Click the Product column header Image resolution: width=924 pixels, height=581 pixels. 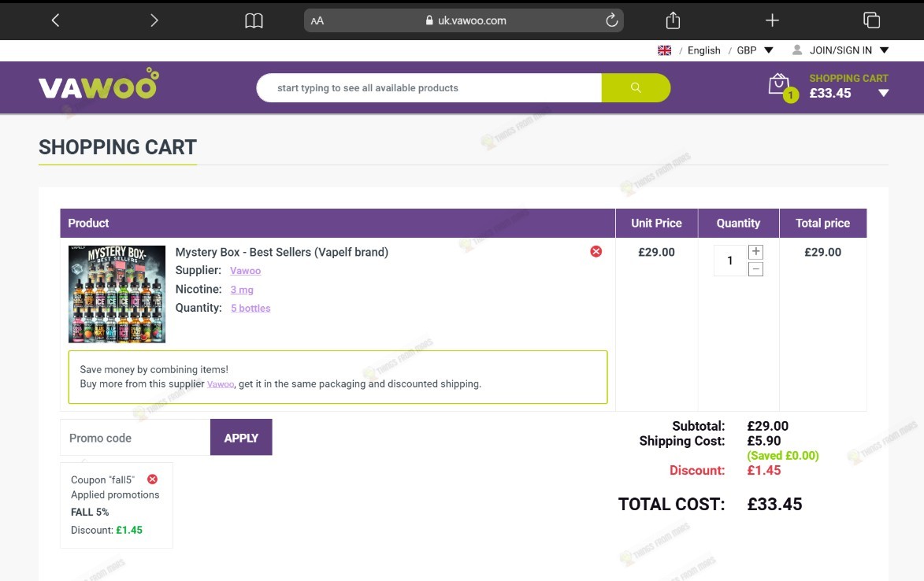[338, 223]
